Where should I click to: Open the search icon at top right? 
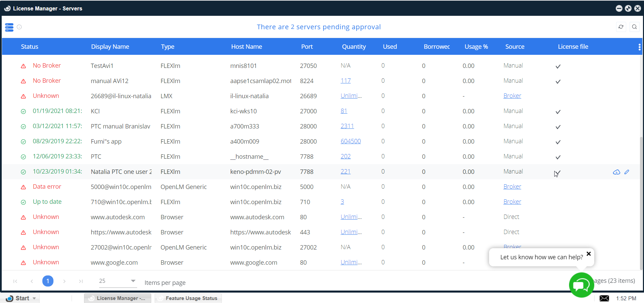point(634,27)
